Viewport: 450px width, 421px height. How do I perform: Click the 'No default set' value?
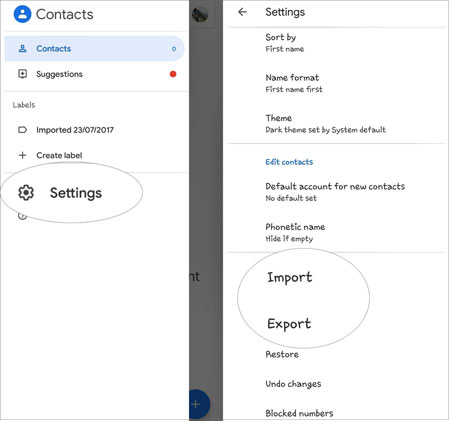click(x=291, y=198)
